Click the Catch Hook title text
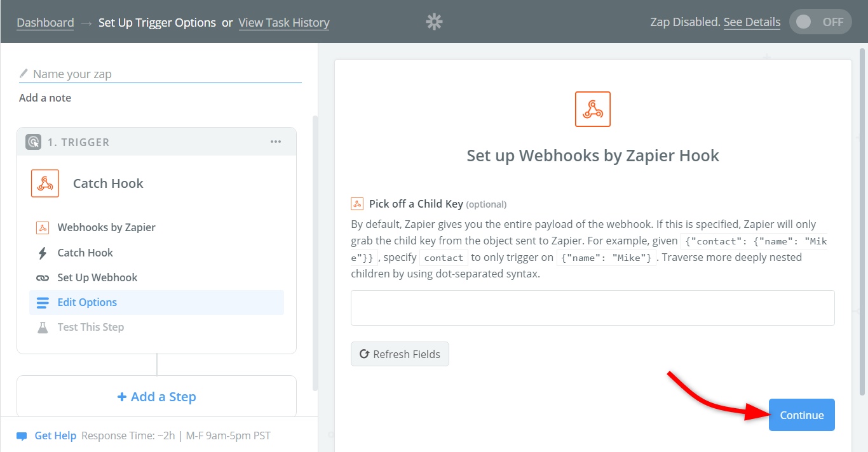 (x=108, y=183)
